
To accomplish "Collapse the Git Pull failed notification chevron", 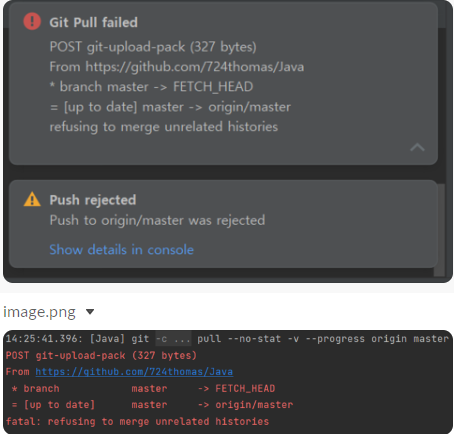I will [417, 147].
